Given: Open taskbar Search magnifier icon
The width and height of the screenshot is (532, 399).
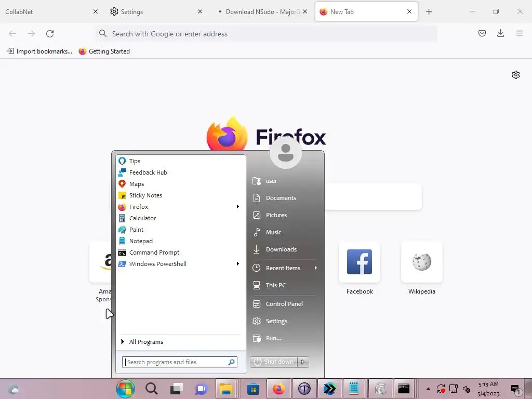Looking at the screenshot, I should coord(151,389).
